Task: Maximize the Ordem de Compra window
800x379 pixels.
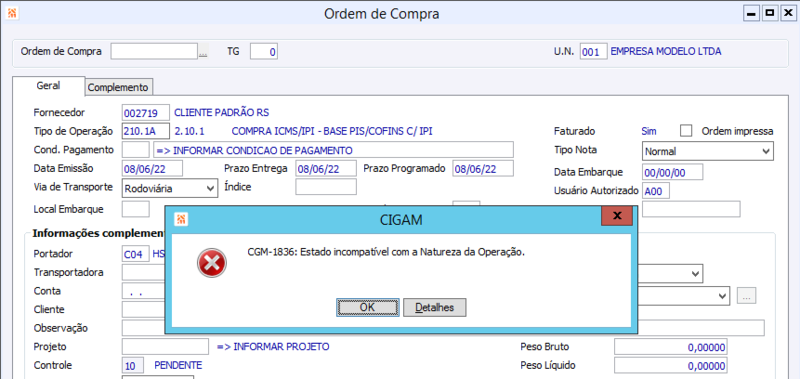Action: [x=769, y=14]
